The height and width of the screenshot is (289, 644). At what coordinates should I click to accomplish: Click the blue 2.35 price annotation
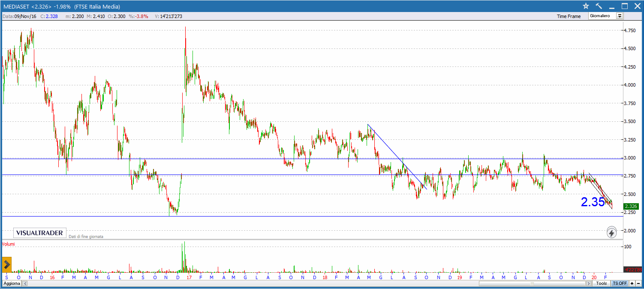tap(593, 202)
